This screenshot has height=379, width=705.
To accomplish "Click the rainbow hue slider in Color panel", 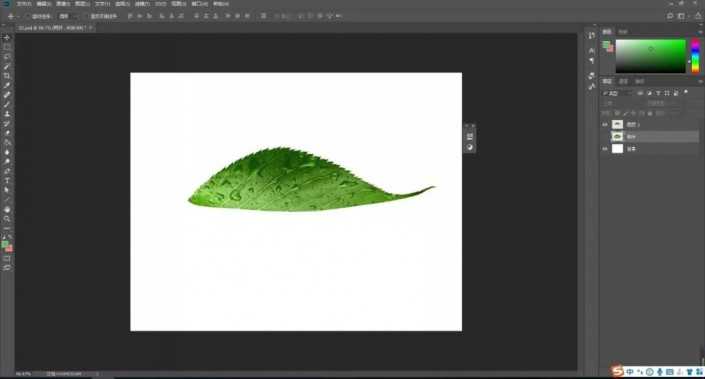I will tap(695, 56).
